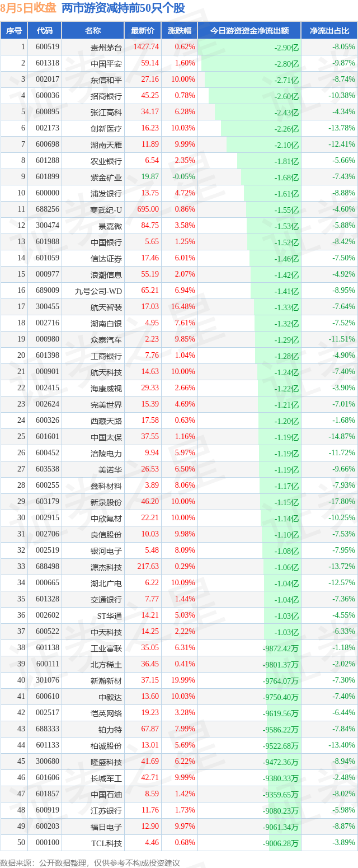Select the 招商银行 row name
Viewport: 358px width, 868px height.
point(106,96)
